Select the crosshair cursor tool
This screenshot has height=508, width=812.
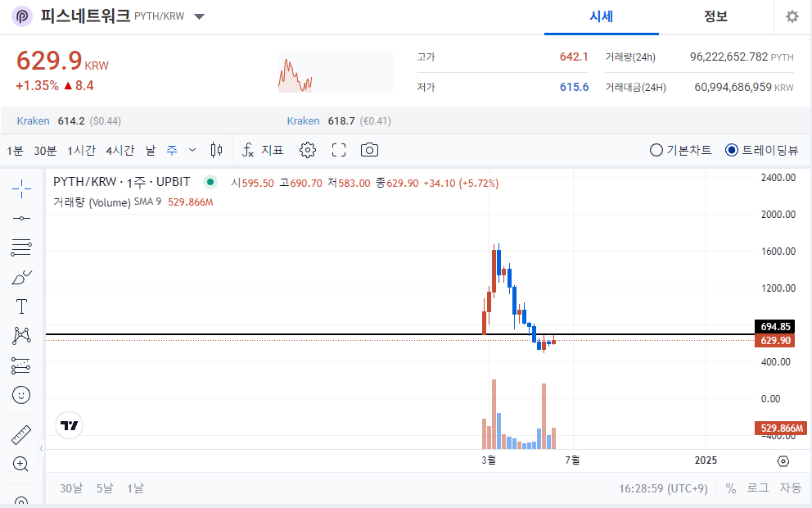point(21,188)
